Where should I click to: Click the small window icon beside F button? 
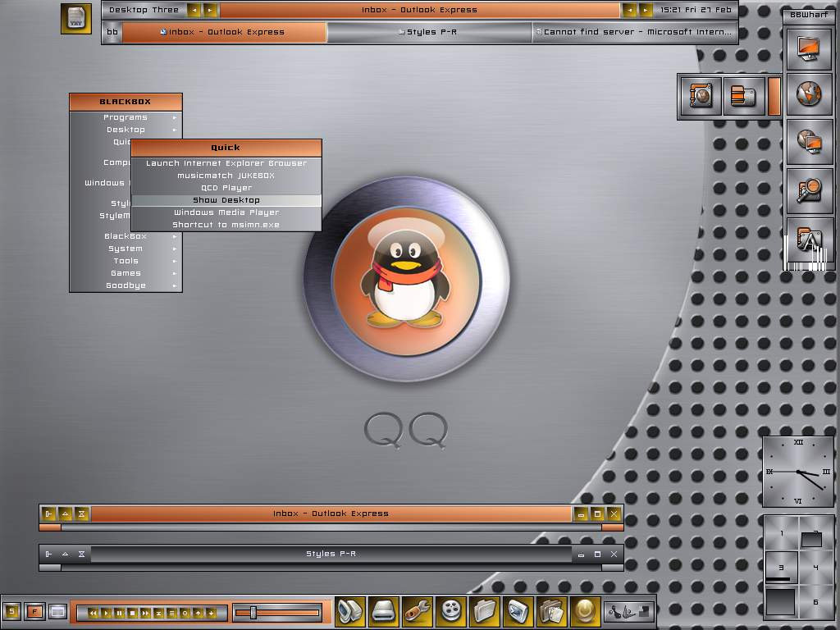pyautogui.click(x=57, y=611)
